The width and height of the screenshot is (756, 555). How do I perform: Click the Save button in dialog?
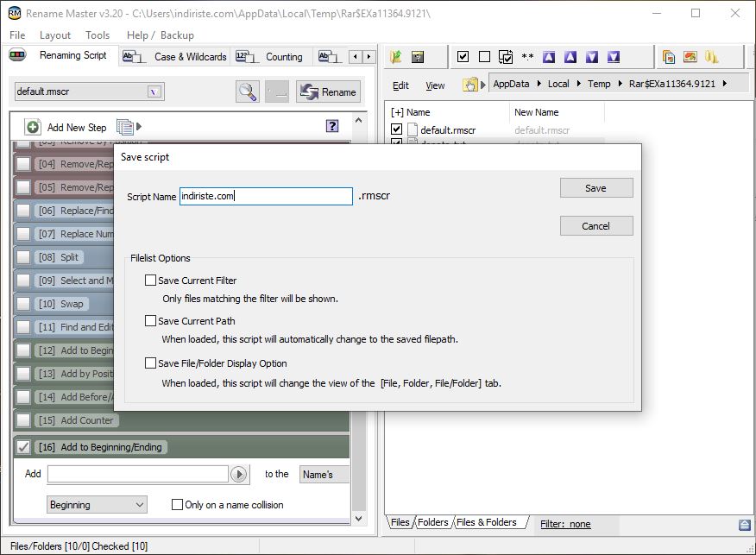(596, 188)
